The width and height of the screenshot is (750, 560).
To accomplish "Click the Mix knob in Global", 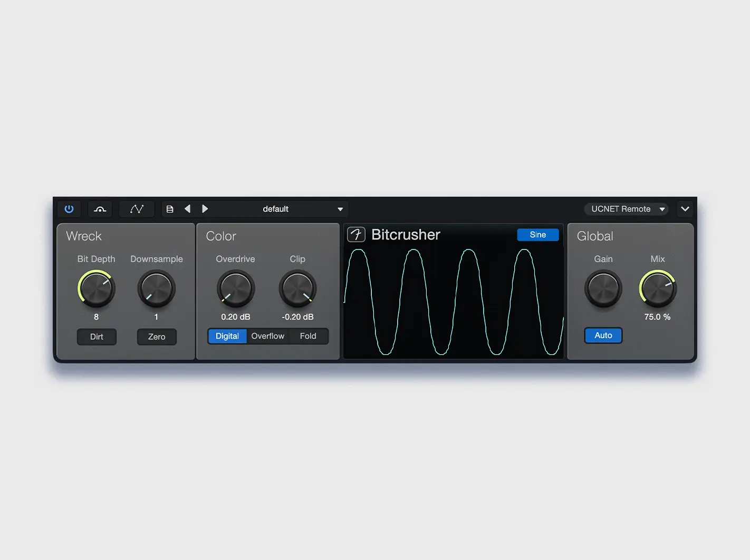I will 658,288.
